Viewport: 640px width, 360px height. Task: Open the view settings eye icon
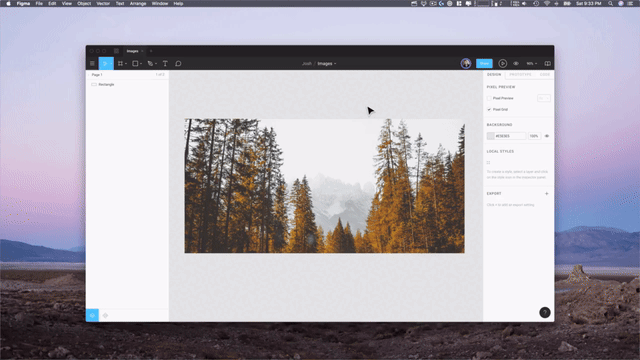point(516,64)
